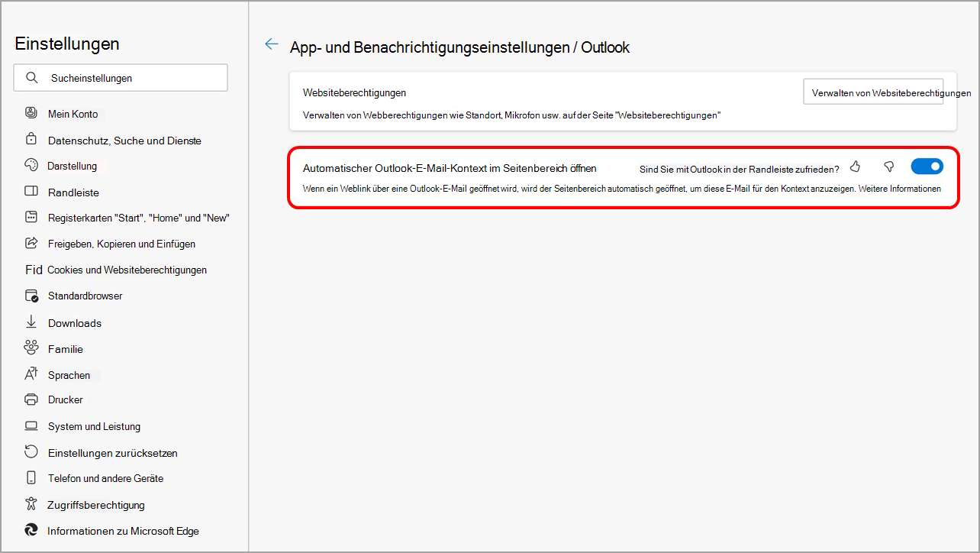Go back using the back arrow
Viewport: 980px width, 553px height.
click(x=271, y=44)
